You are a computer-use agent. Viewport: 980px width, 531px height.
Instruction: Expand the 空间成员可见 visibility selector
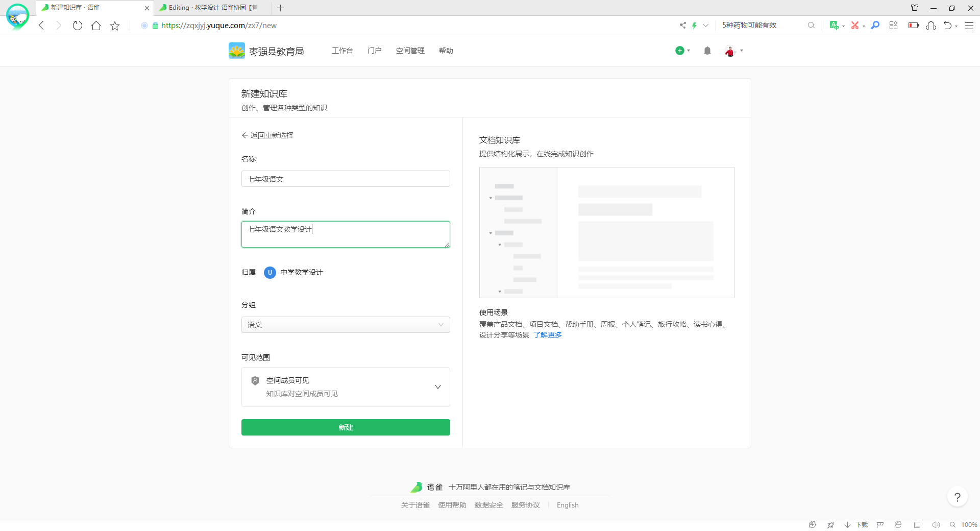346,387
